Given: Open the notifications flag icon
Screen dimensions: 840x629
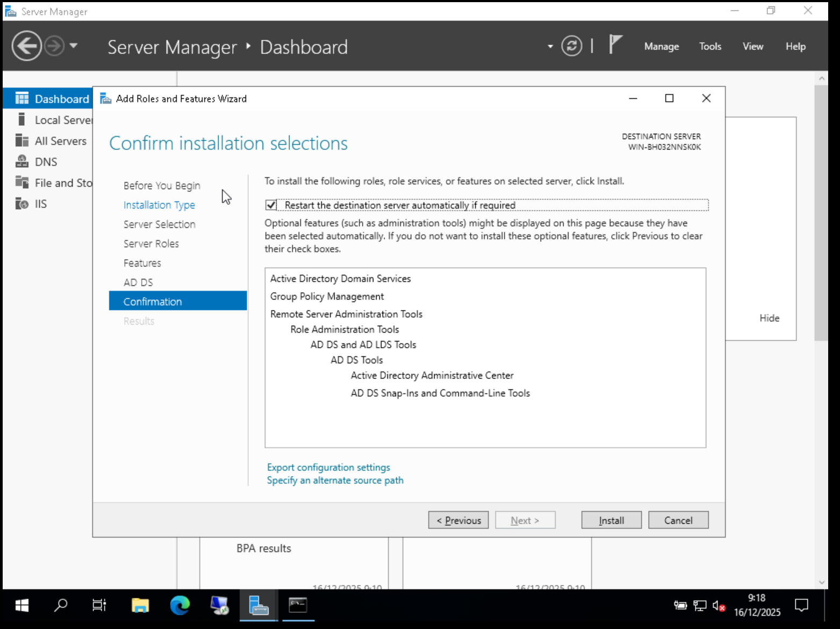Looking at the screenshot, I should tap(615, 44).
